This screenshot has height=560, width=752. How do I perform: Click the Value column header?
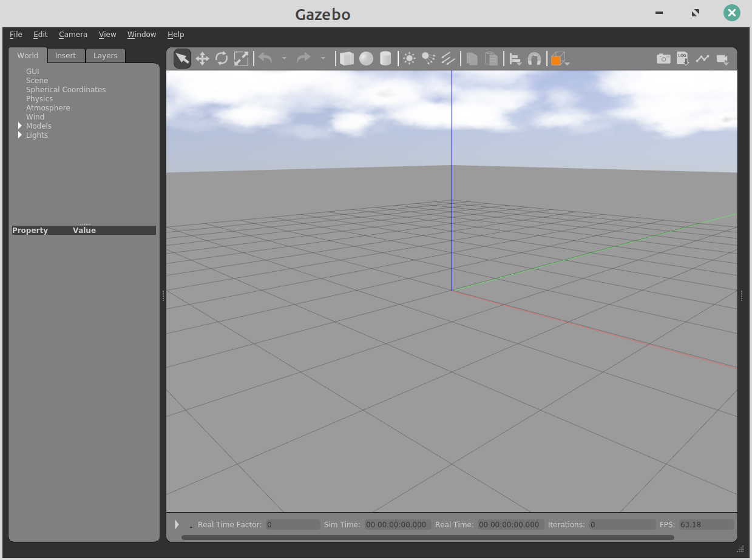coord(84,231)
